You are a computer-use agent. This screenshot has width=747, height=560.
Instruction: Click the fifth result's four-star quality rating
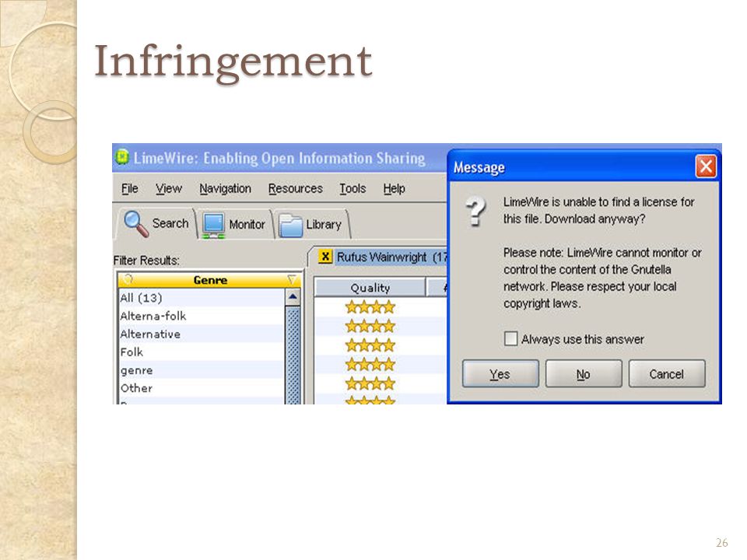pos(370,383)
